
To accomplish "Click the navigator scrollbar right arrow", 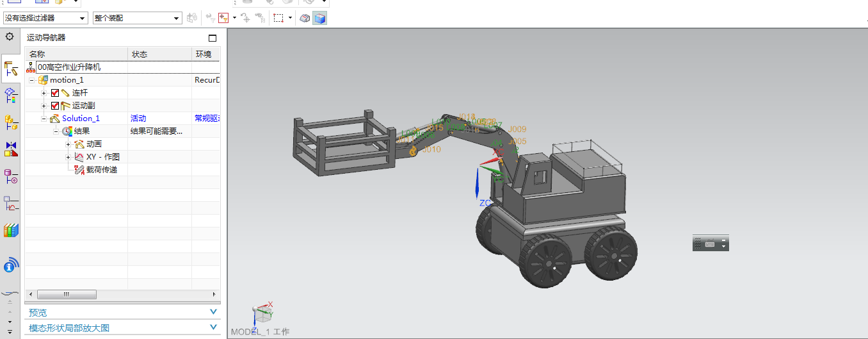I will [x=215, y=294].
